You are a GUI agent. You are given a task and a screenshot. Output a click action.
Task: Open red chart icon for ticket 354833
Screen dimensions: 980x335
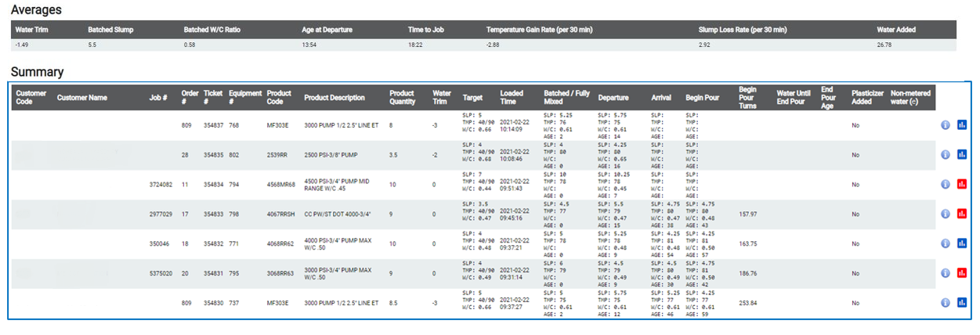(961, 214)
